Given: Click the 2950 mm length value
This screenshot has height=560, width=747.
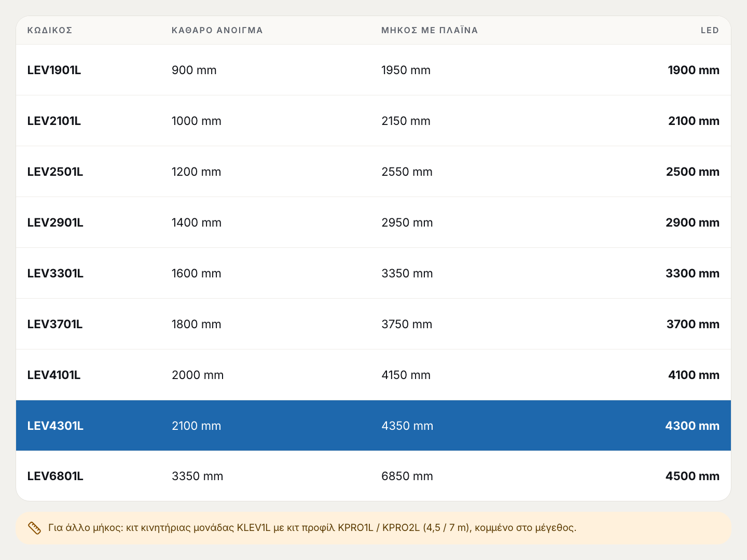Looking at the screenshot, I should (407, 222).
